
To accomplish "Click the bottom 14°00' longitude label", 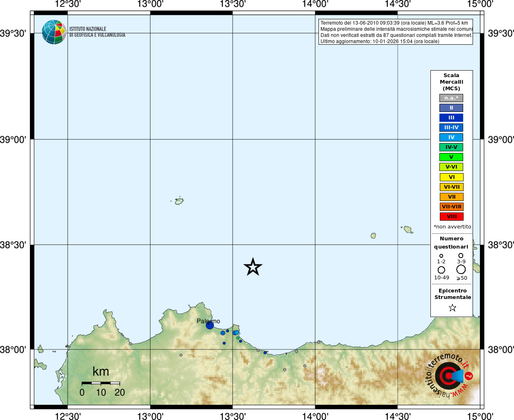I will point(315,416).
